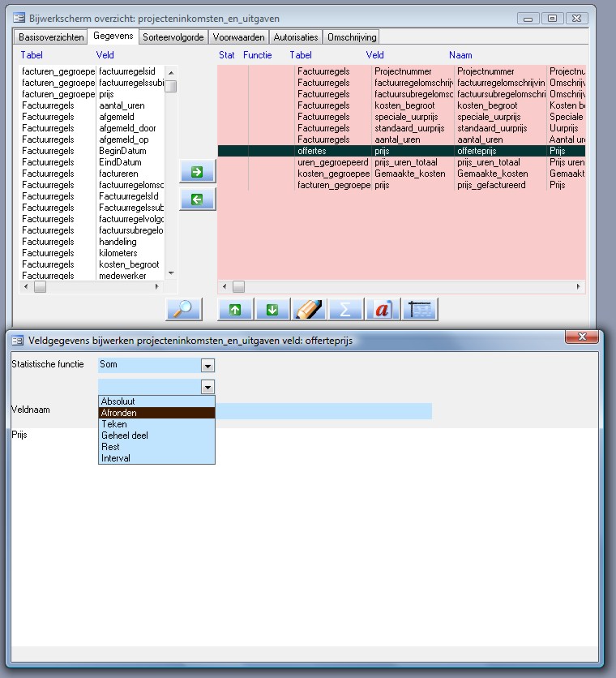Switch to the Sorteervolgorde tab
Viewport: 616px width, 678px height.
point(173,37)
